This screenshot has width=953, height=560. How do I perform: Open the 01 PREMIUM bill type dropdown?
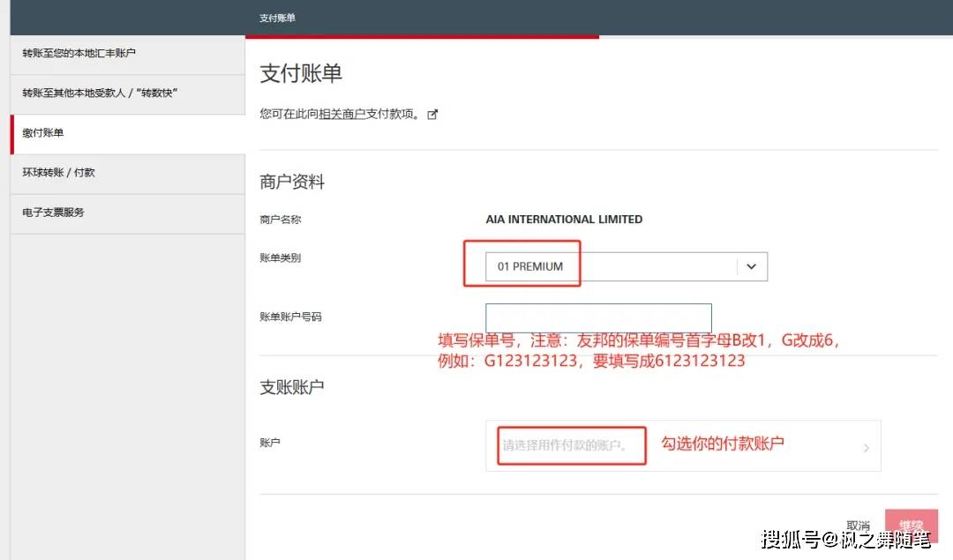[626, 266]
